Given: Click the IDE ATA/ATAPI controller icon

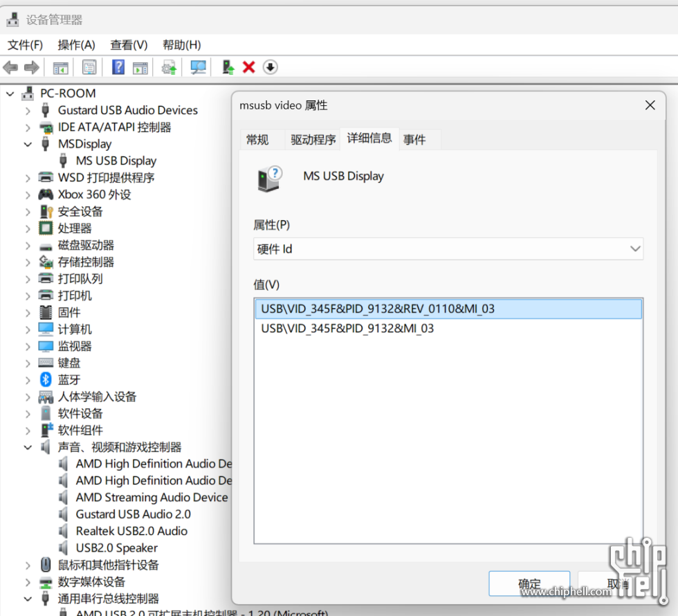Looking at the screenshot, I should (46, 127).
